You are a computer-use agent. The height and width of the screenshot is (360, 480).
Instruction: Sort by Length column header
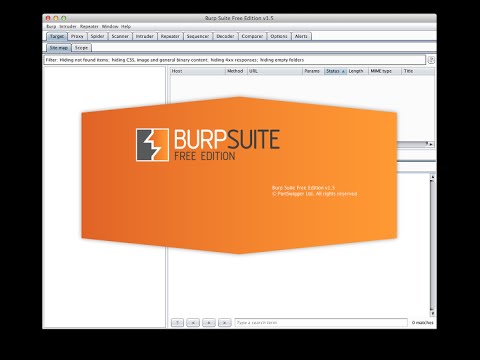pyautogui.click(x=358, y=71)
